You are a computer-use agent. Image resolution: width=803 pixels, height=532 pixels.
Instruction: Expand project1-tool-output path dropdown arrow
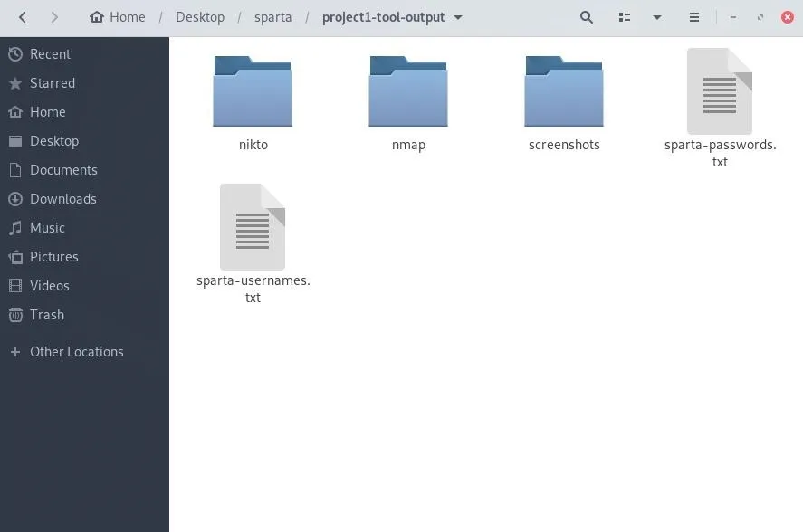[x=458, y=17]
